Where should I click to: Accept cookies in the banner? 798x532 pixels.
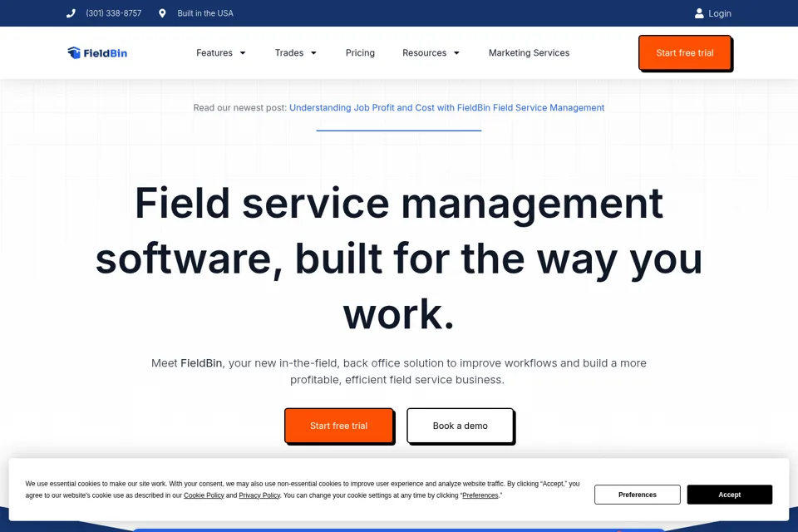(729, 495)
